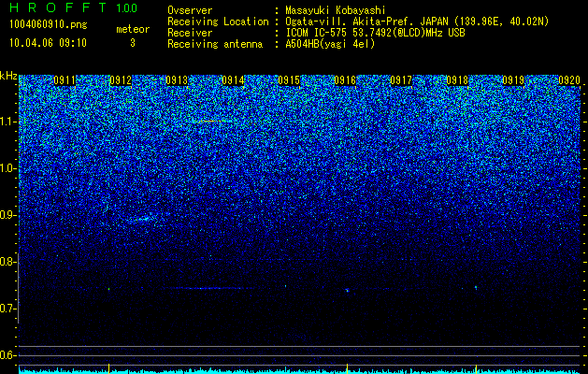
Task: Click the "Receiving antenna" label
Action: pyautogui.click(x=215, y=44)
